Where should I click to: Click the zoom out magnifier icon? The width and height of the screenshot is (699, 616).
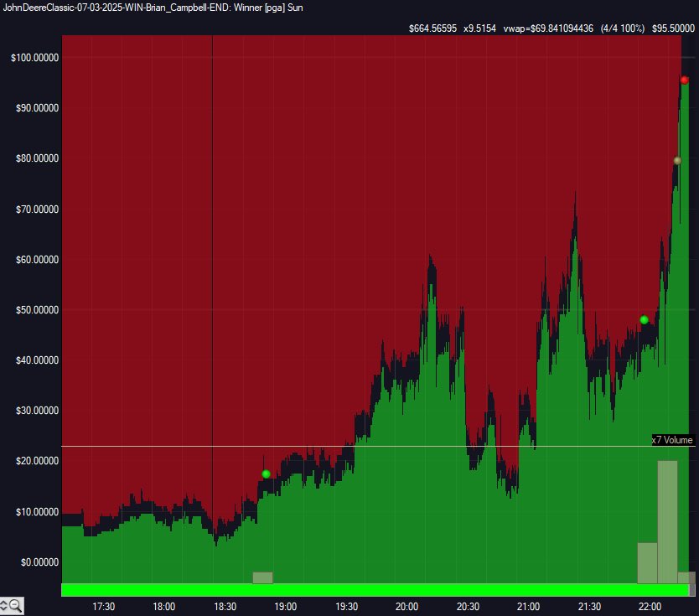(16, 606)
